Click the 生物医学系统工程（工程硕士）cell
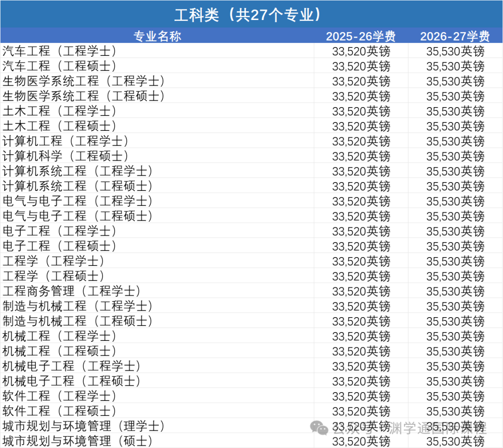The image size is (503, 448). 84,96
